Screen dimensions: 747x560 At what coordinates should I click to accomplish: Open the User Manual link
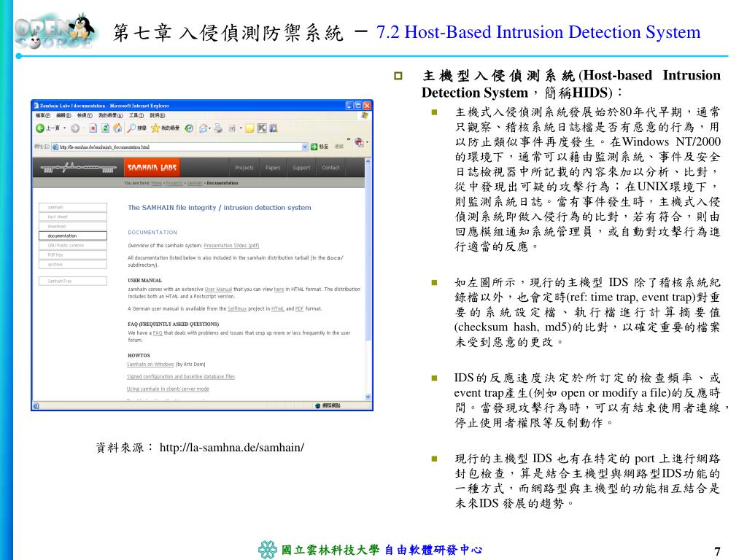click(x=218, y=289)
